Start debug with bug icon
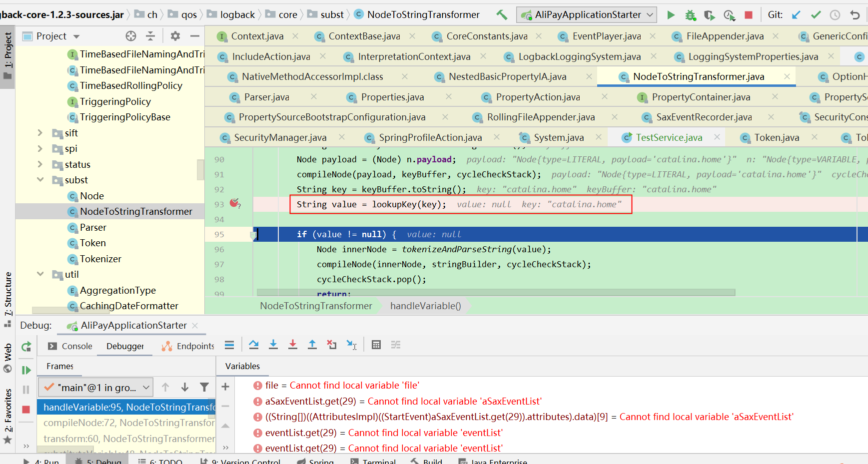Image resolution: width=868 pixels, height=464 pixels. pyautogui.click(x=690, y=15)
